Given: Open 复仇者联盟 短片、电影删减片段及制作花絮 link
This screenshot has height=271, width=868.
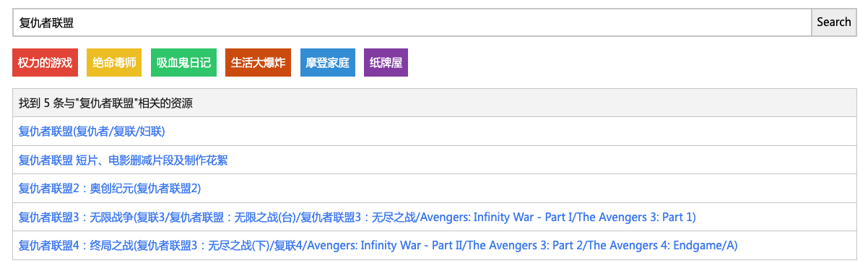Looking at the screenshot, I should 123,160.
